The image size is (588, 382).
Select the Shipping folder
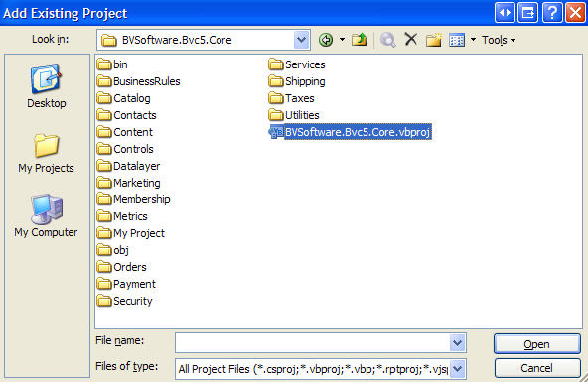(297, 81)
